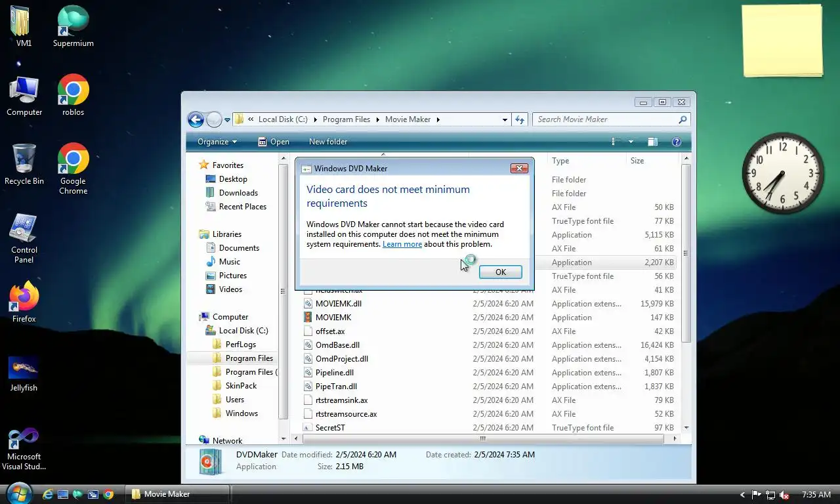The image size is (840, 504).
Task: Click the Action Center flag tray icon
Action: (x=756, y=495)
